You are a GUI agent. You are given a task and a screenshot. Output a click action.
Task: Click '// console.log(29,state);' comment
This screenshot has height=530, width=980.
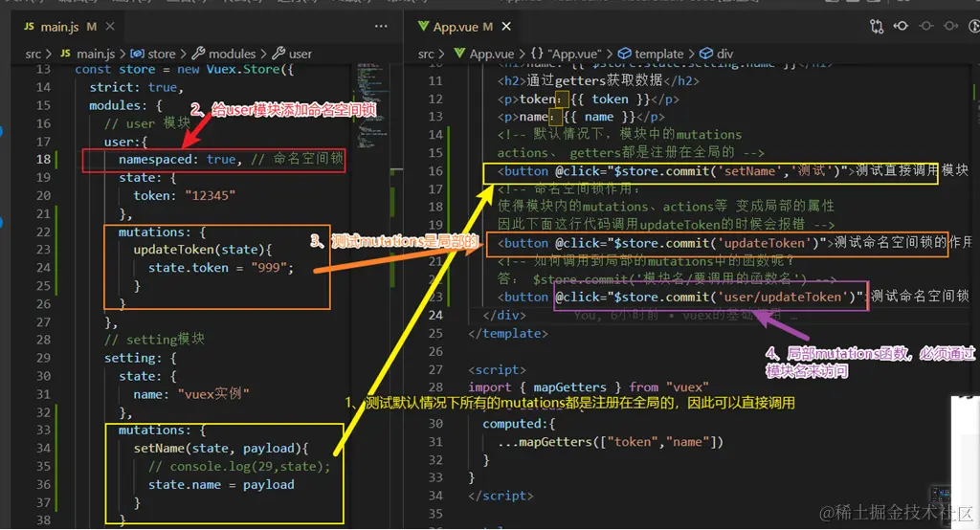coord(238,467)
